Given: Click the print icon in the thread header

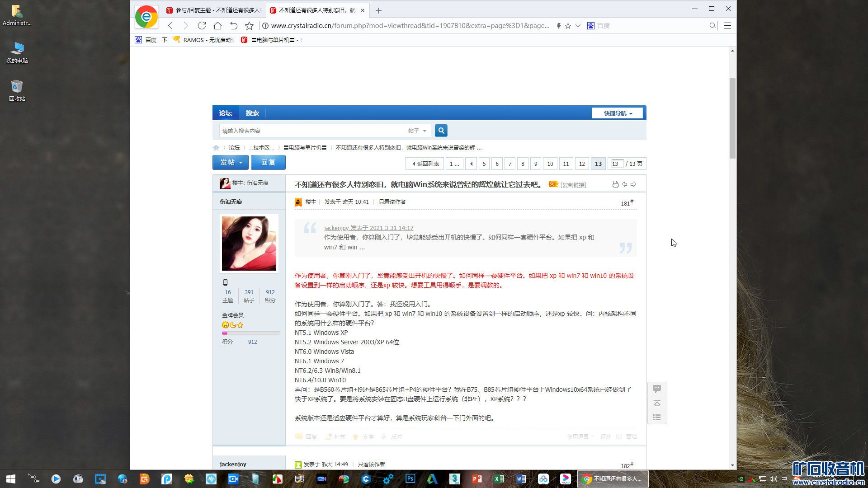Looking at the screenshot, I should pos(615,184).
